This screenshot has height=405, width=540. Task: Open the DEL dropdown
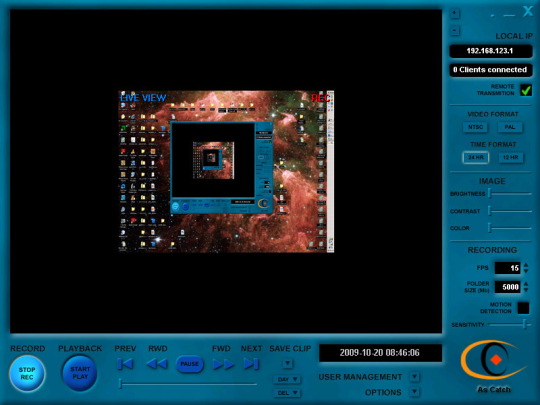pyautogui.click(x=287, y=393)
